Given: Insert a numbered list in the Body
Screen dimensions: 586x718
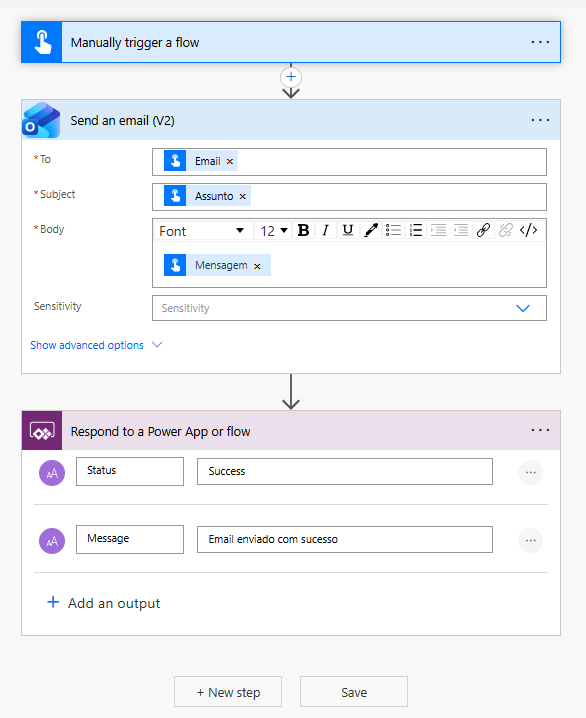Looking at the screenshot, I should [416, 230].
